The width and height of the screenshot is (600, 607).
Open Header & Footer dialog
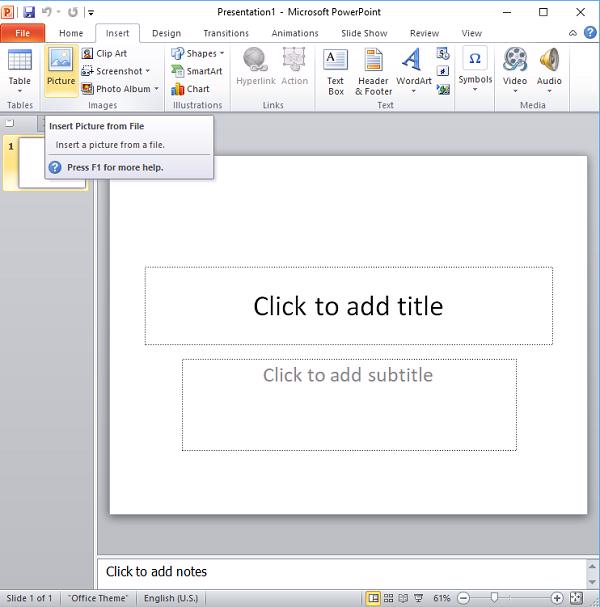373,71
